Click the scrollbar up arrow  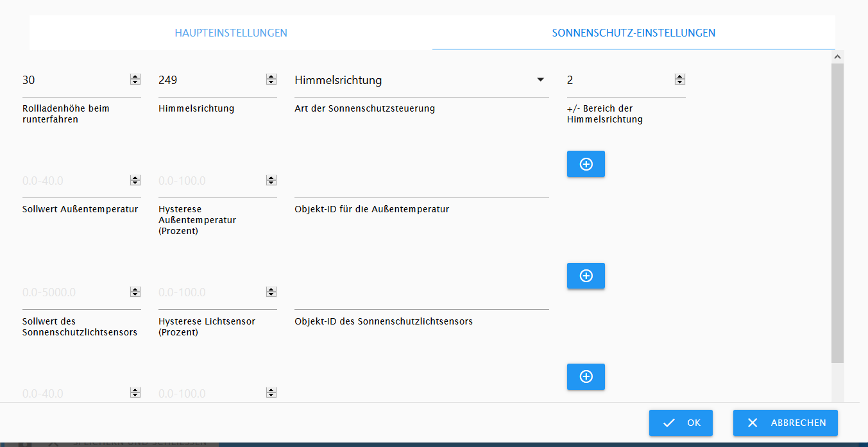837,56
